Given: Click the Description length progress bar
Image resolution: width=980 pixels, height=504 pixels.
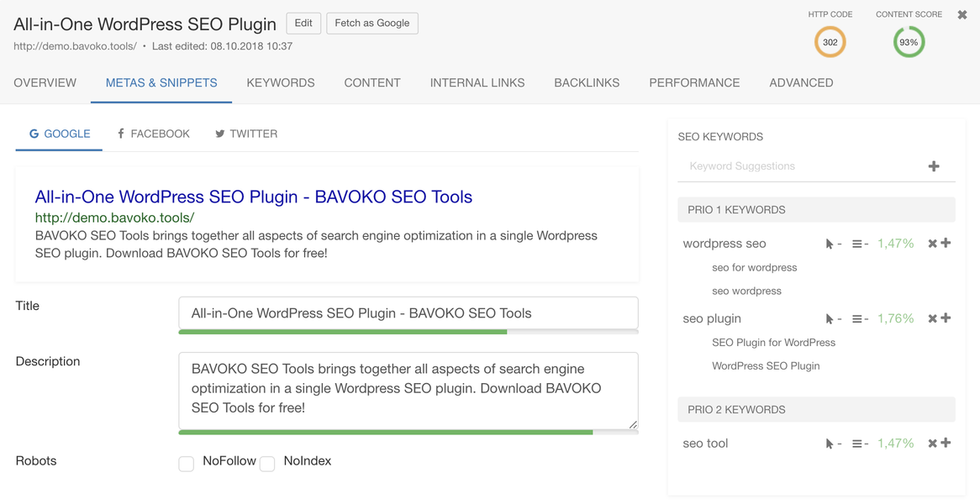Looking at the screenshot, I should [408, 432].
